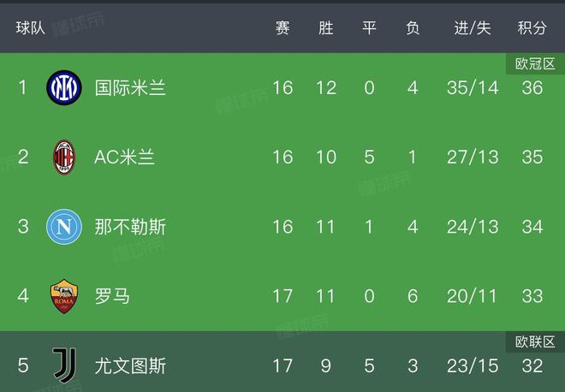This screenshot has height=392, width=565.
Task: Sort table by 积分 column header
Action: pos(532,28)
